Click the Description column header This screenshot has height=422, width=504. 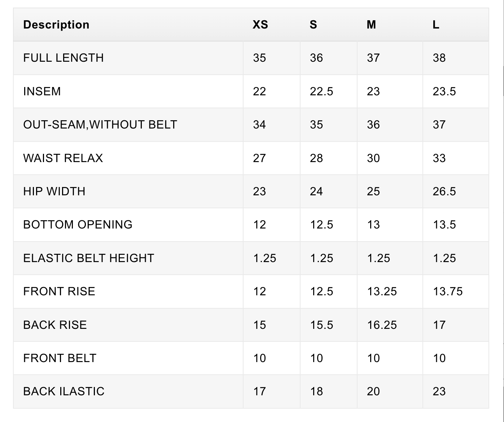pos(56,25)
